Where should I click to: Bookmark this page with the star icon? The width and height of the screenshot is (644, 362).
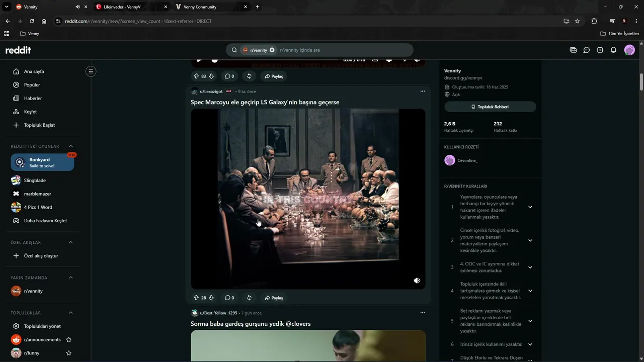[x=577, y=21]
